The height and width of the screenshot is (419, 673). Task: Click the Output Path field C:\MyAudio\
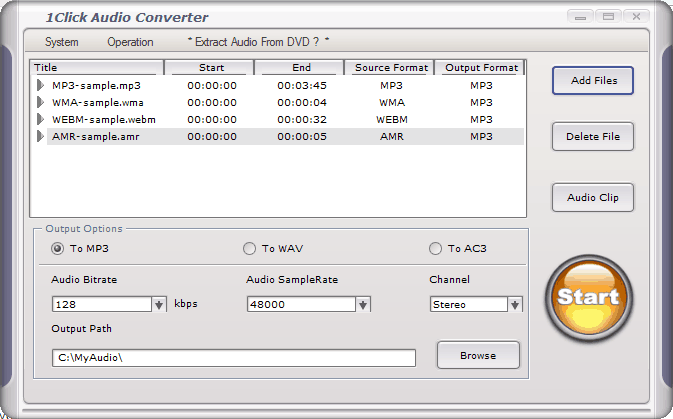click(x=234, y=358)
